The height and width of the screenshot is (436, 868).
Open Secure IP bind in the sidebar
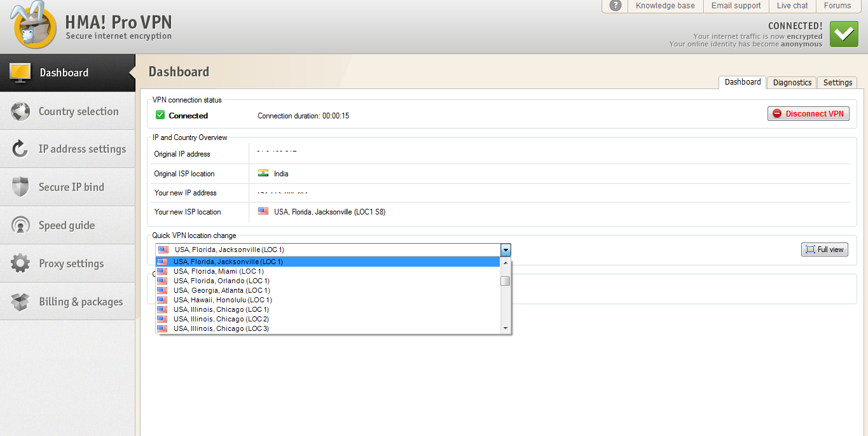point(67,187)
